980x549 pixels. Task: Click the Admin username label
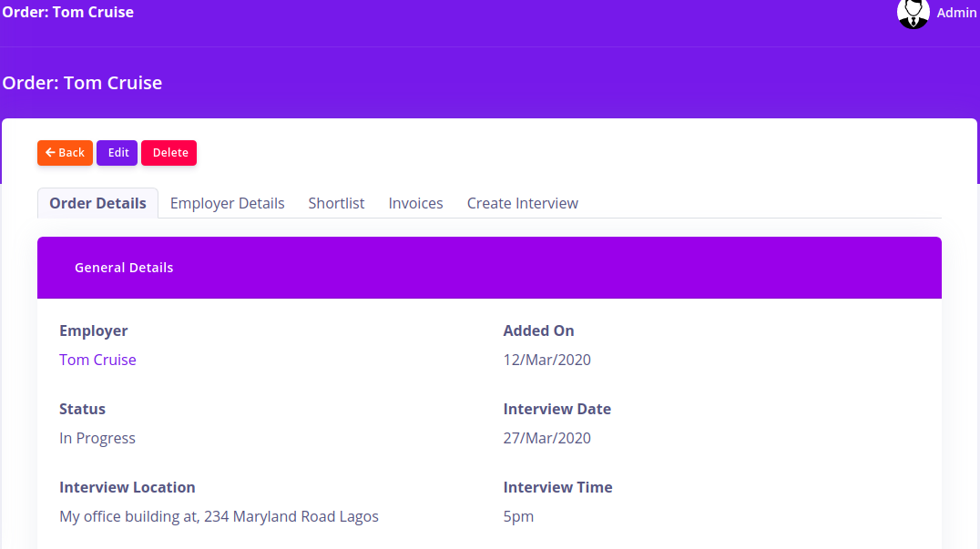pos(956,13)
